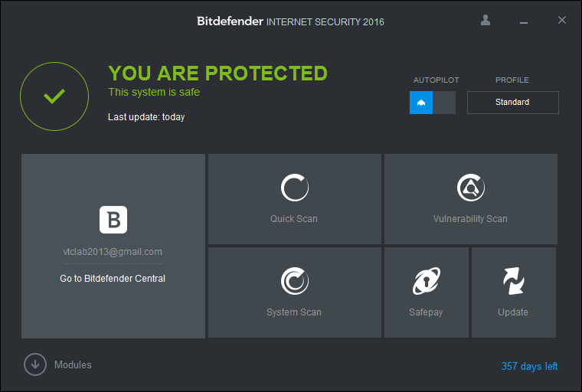Click the gray half of Autopilot switch
This screenshot has height=392, width=582.
(x=444, y=103)
